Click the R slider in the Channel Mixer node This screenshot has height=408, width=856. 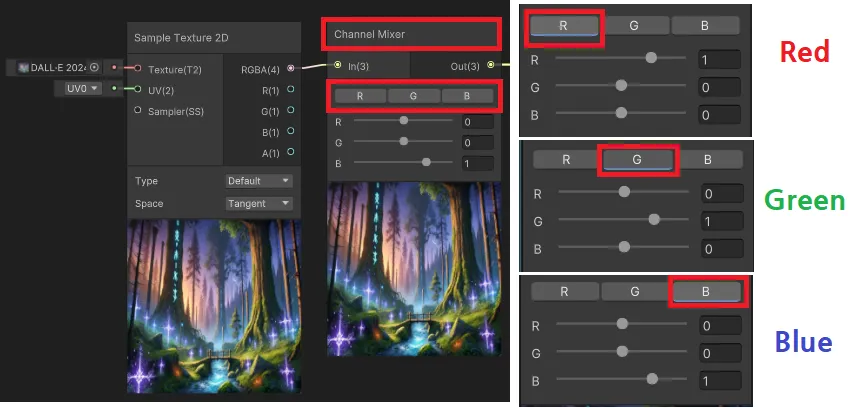point(403,121)
